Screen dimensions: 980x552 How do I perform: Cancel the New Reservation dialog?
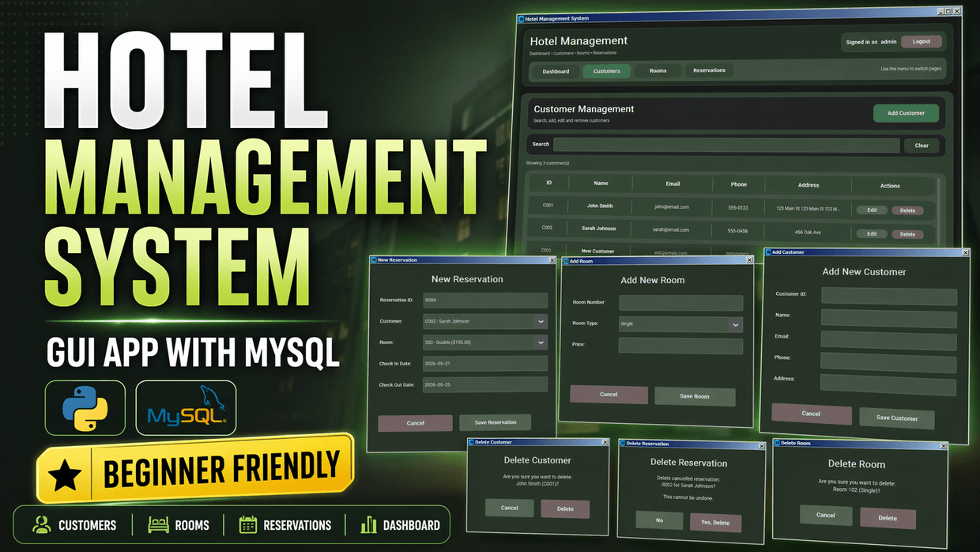415,423
